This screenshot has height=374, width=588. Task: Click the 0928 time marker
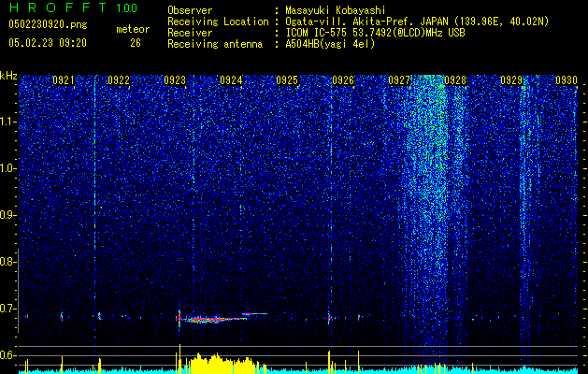click(455, 80)
